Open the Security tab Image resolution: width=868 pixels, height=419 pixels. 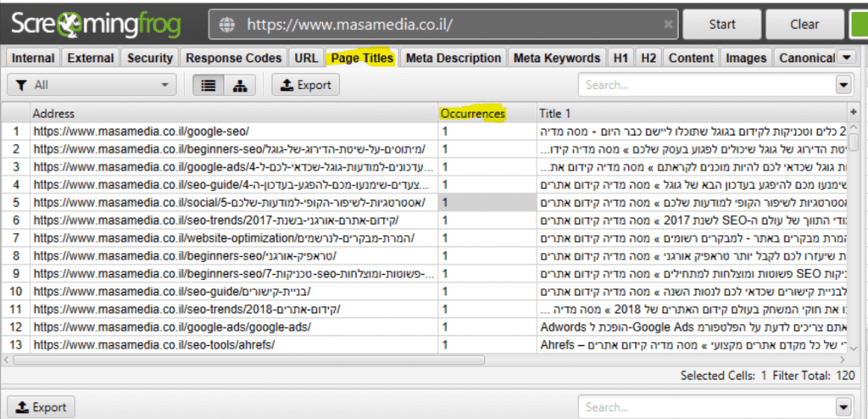tap(150, 59)
